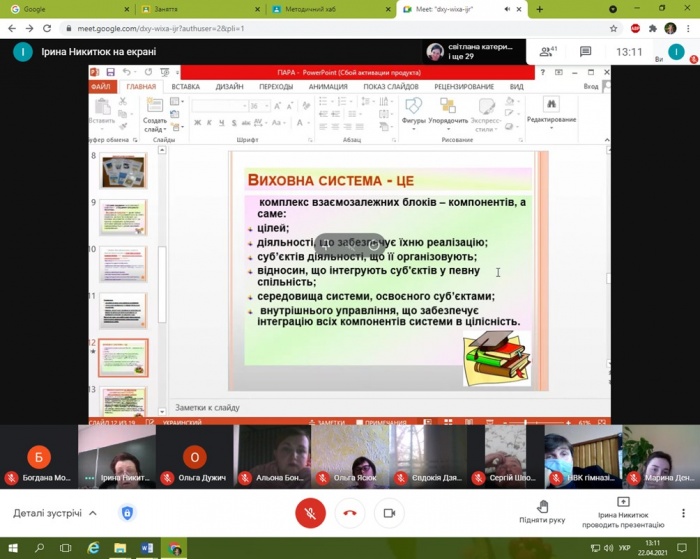Image resolution: width=700 pixels, height=559 pixels.
Task: Hang up the call with red phone button
Action: click(x=350, y=513)
